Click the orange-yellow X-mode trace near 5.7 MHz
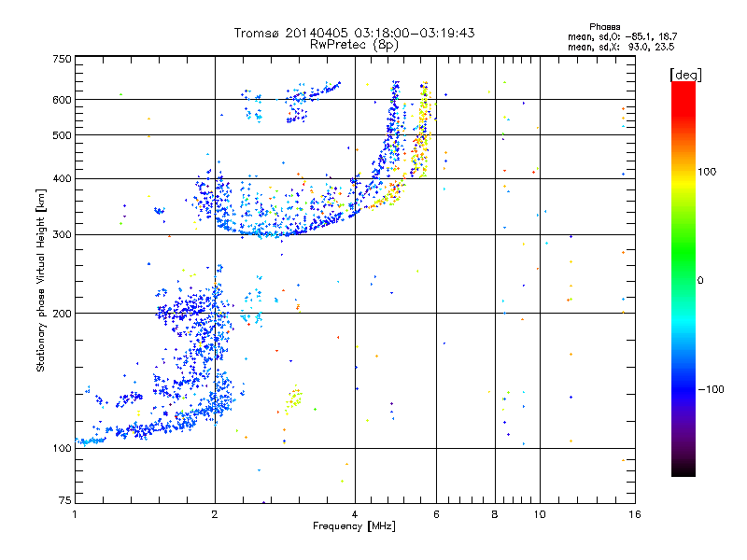 [422, 130]
